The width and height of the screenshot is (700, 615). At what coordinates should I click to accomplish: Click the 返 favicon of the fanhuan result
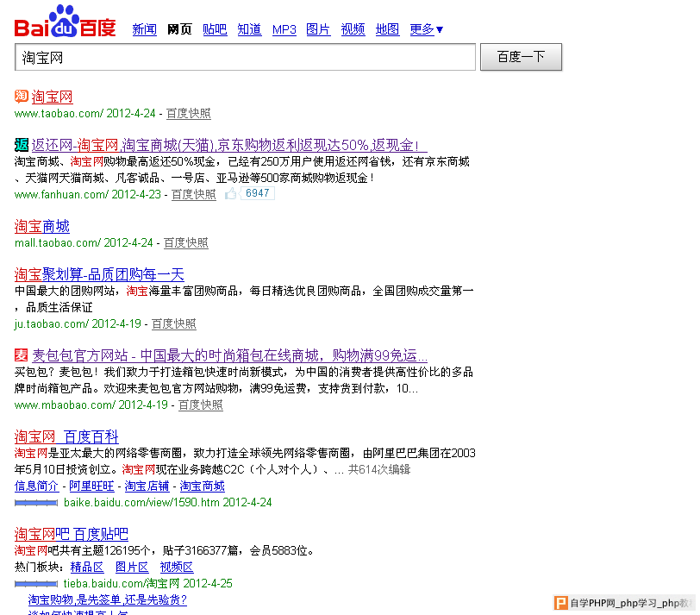click(x=22, y=145)
